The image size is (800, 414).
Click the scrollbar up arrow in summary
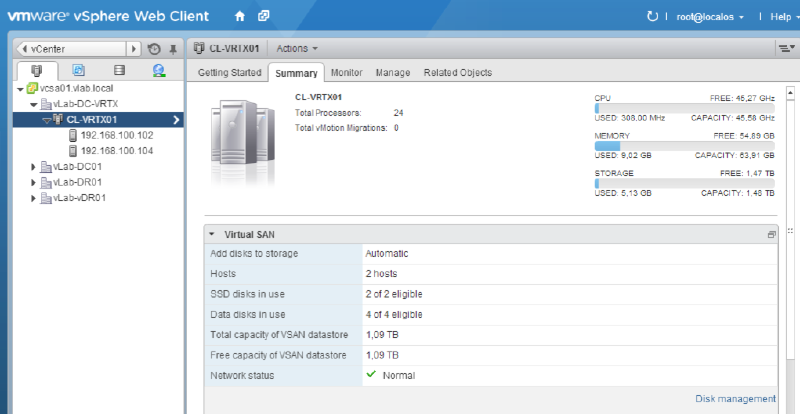click(790, 93)
